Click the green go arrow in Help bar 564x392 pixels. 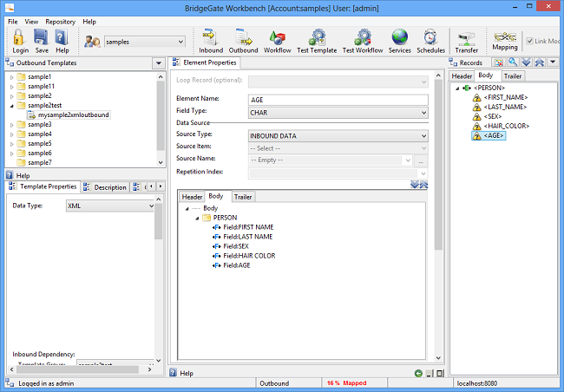point(418,374)
